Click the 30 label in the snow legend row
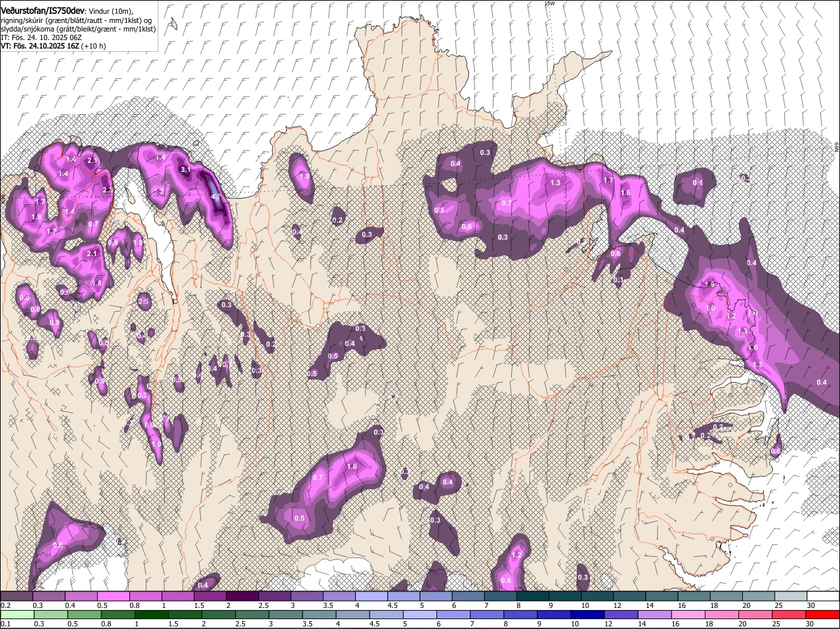 point(811,605)
